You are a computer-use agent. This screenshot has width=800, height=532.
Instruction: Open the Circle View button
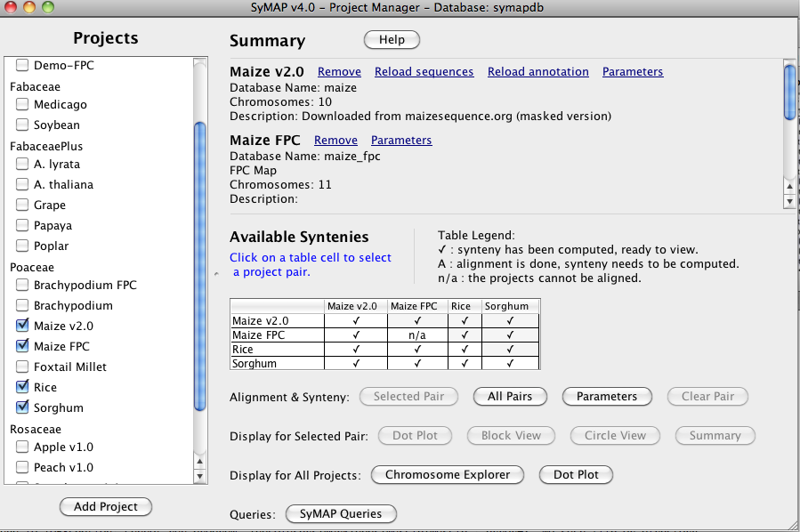[615, 436]
